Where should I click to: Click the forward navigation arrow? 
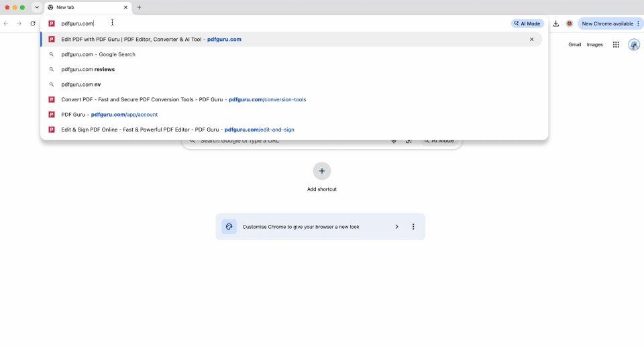pyautogui.click(x=19, y=23)
